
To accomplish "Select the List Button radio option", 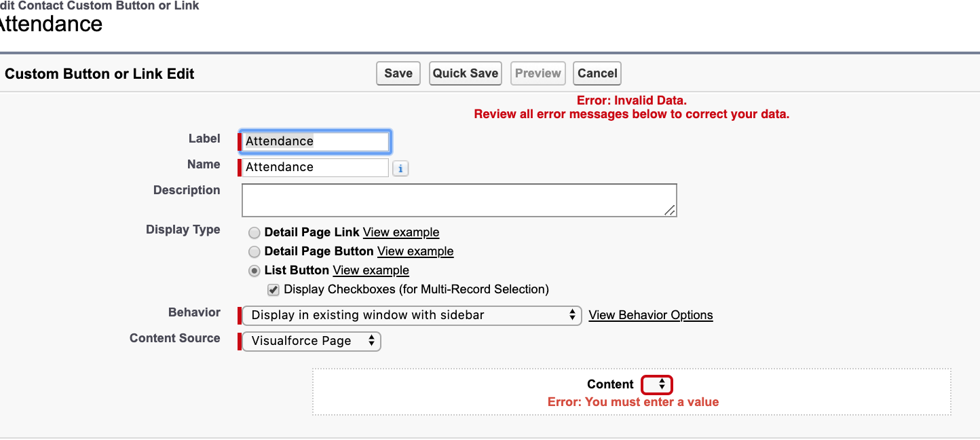I will pyautogui.click(x=255, y=271).
